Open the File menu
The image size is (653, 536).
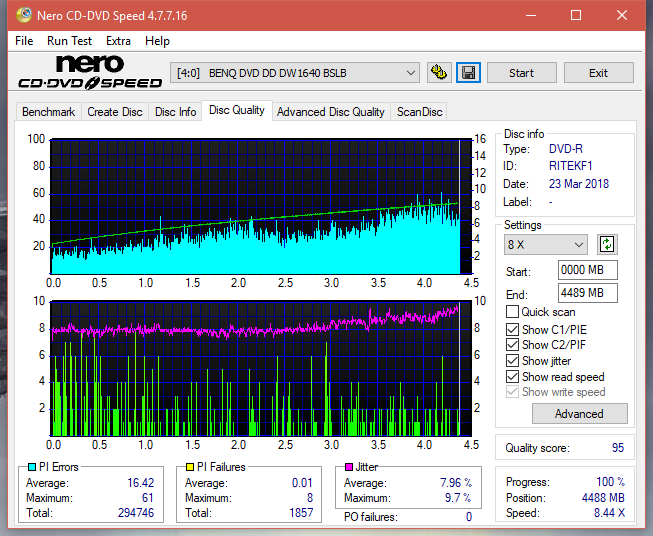pyautogui.click(x=24, y=41)
